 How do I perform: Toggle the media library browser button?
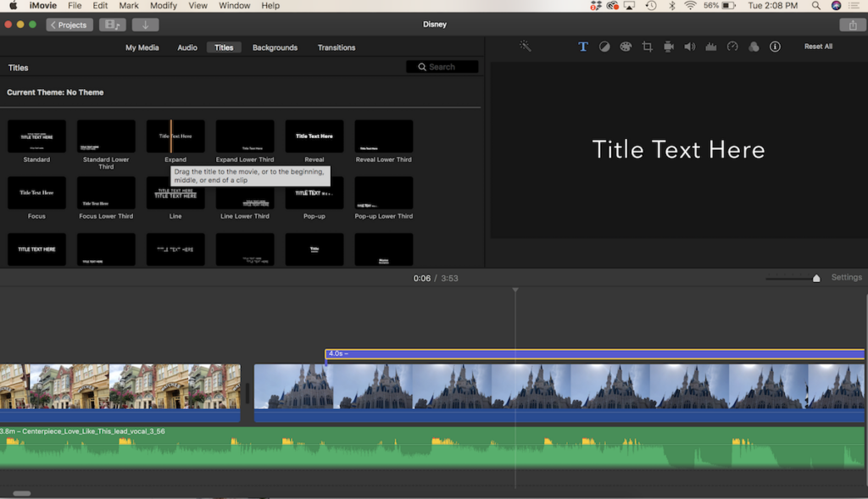(112, 25)
